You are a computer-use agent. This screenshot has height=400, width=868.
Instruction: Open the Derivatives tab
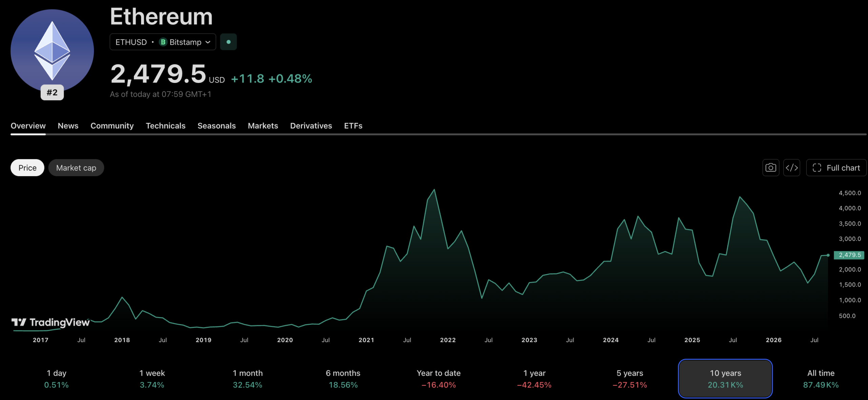coord(311,126)
